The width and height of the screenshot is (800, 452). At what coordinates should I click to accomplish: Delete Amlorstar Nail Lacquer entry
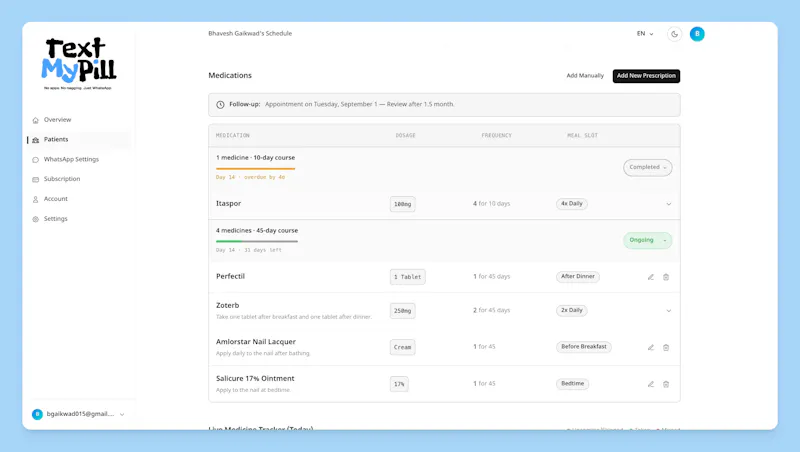666,347
